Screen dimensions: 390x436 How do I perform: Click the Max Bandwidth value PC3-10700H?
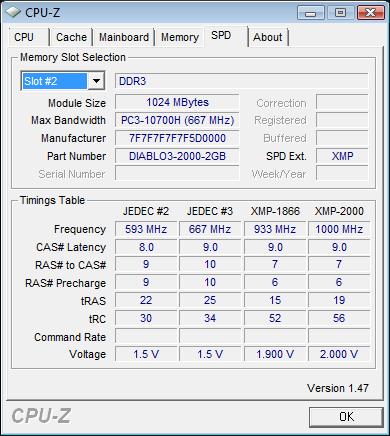pyautogui.click(x=177, y=120)
